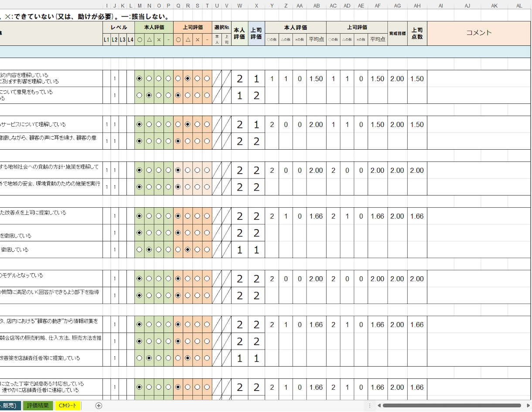
Task: Mark 上司評価 － for the 地域社会への貢献の方針 row
Action: tap(207, 170)
